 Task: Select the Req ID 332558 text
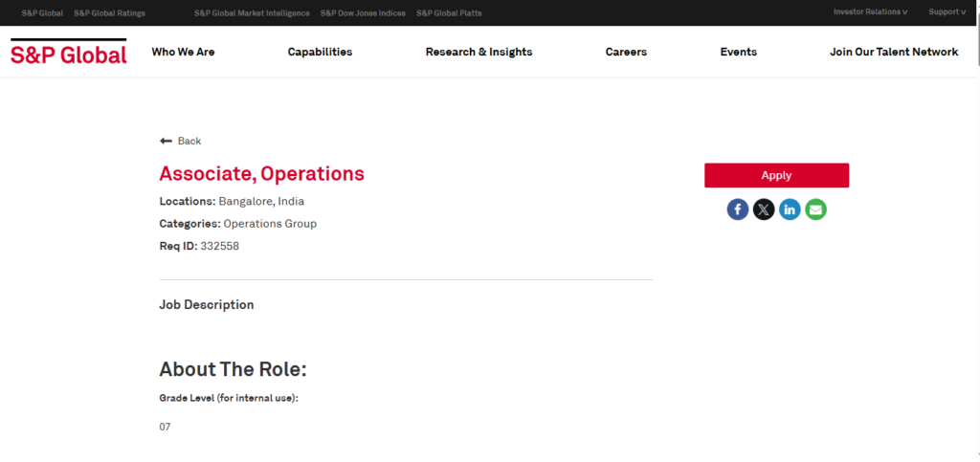click(x=199, y=246)
